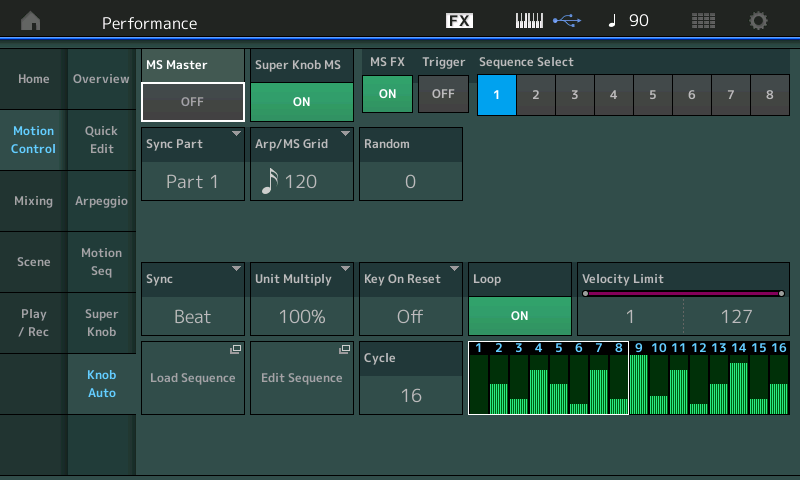Turn off Super Knob MS
800x480 pixels.
301,101
